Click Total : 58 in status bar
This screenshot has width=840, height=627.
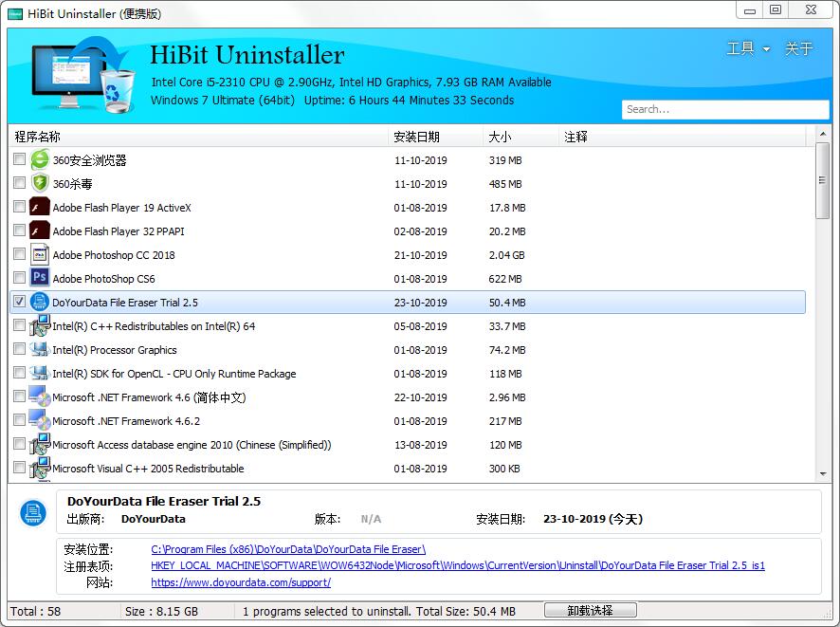(35, 612)
